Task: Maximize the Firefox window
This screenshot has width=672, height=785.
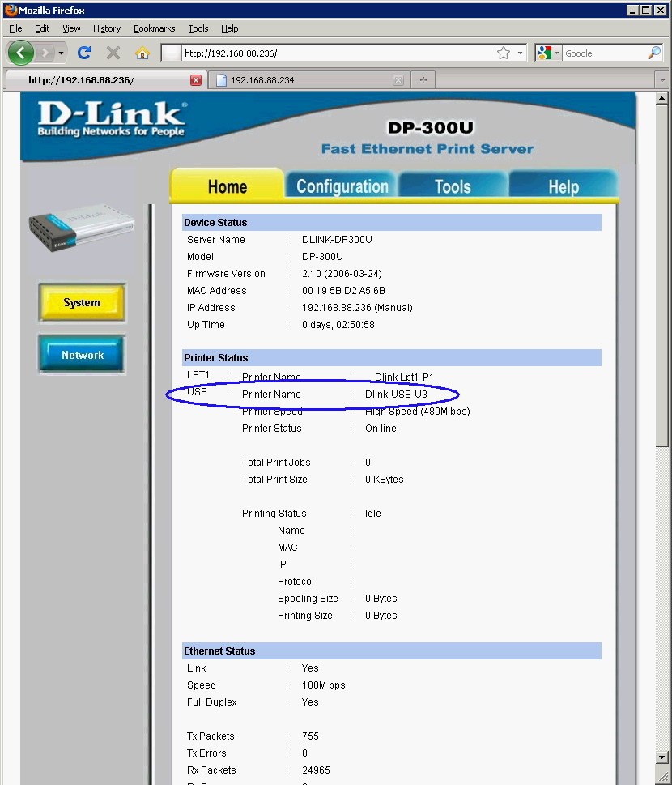Action: 646,10
